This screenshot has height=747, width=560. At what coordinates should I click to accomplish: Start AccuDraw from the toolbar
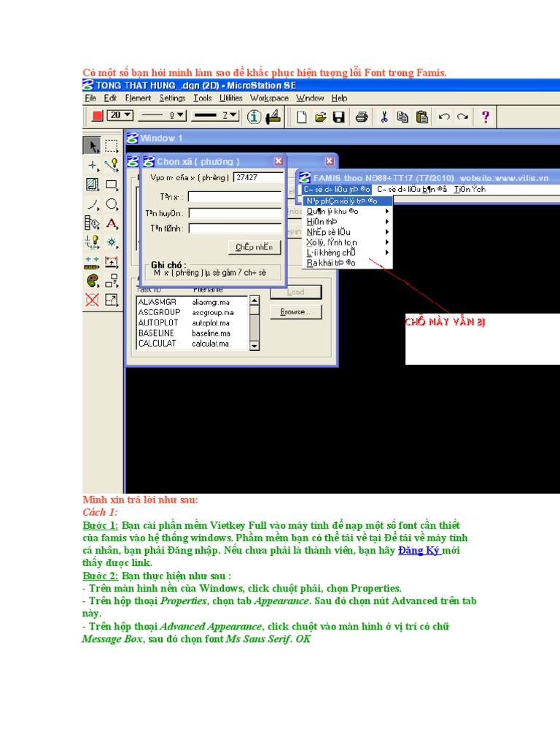tap(273, 117)
